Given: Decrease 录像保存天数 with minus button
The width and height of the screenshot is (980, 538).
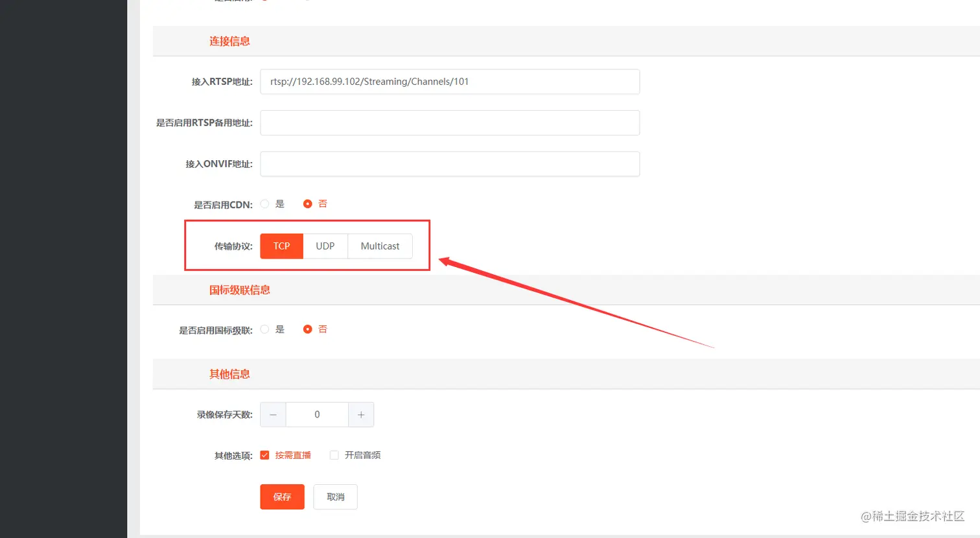Looking at the screenshot, I should [x=274, y=415].
